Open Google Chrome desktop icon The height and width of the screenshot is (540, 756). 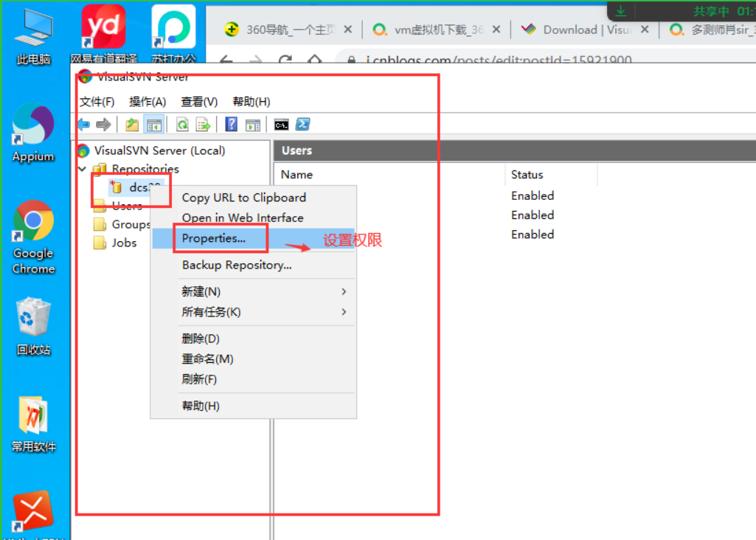[33, 238]
